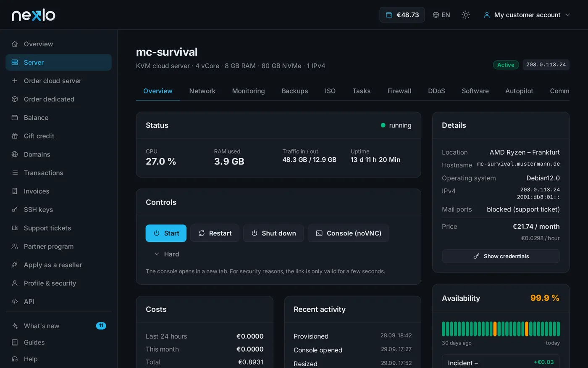Click the nexlo logo
Viewport: 588px width, 368px height.
pos(34,15)
